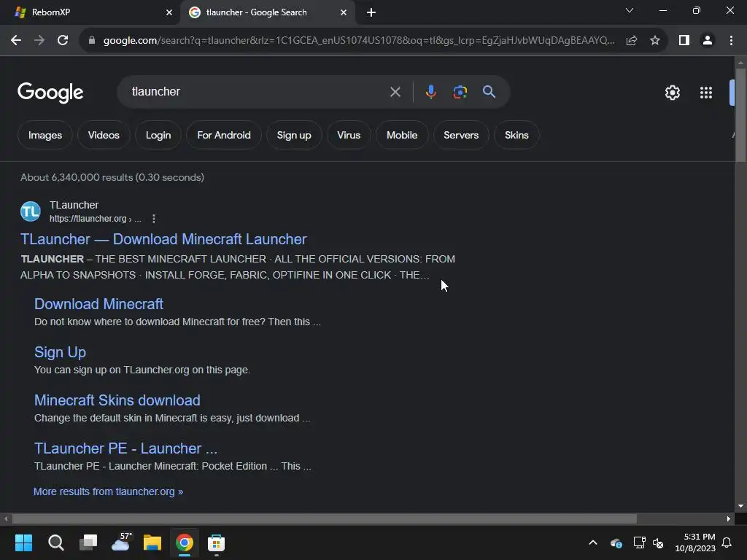747x560 pixels.
Task: Open taskbar Search
Action: [55, 542]
